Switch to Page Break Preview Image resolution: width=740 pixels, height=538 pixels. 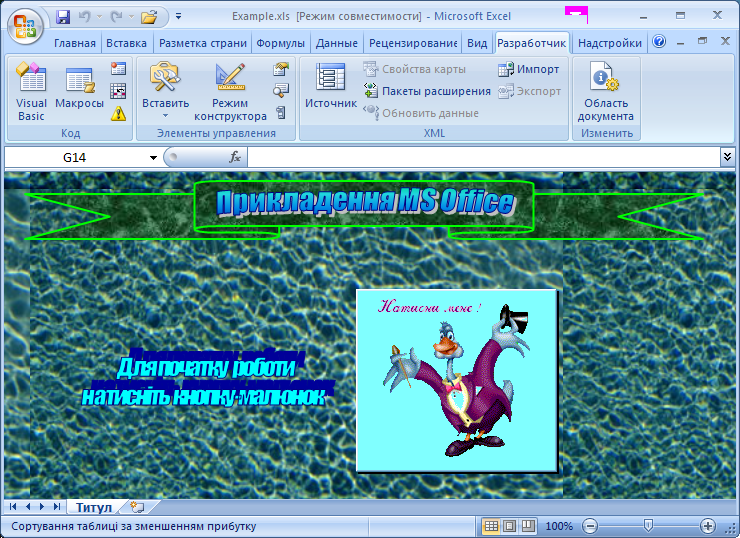[x=528, y=526]
